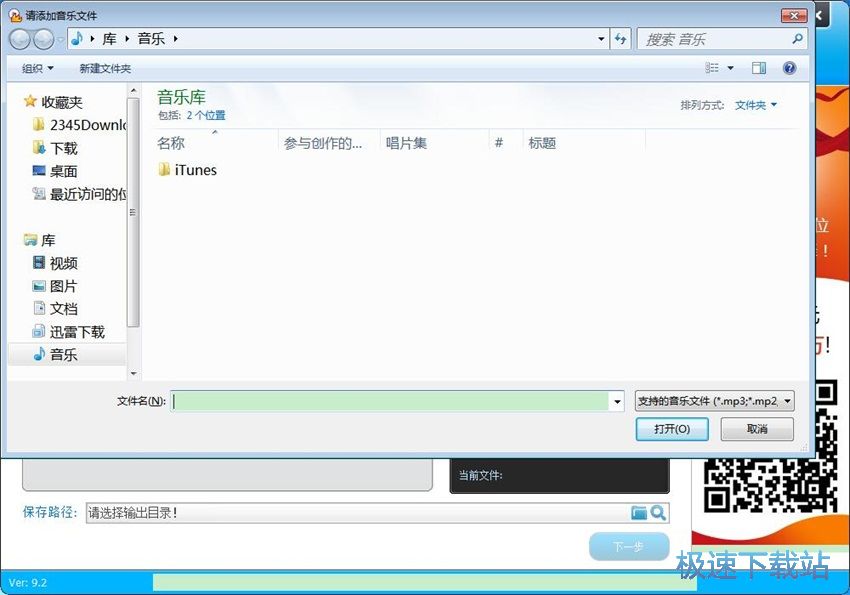This screenshot has height=595, width=850.
Task: Open the filename history dropdown arrow
Action: (x=617, y=402)
